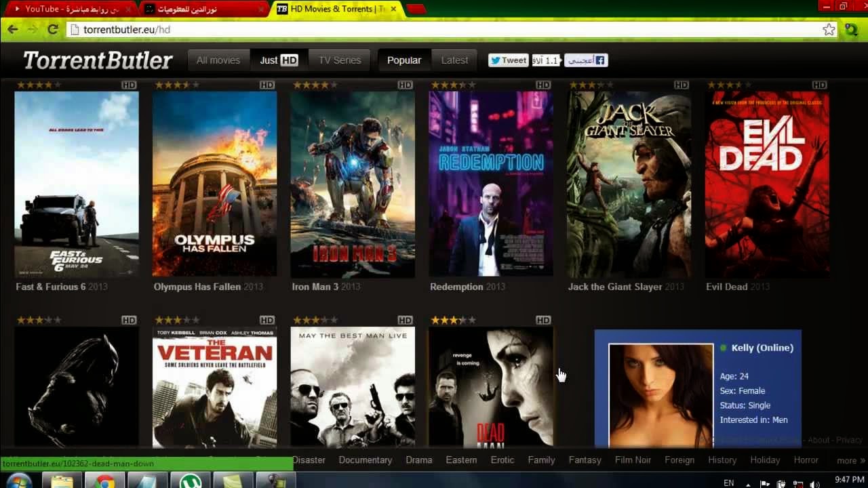Click the HD badge above Olympus Has Fallen

coord(267,85)
